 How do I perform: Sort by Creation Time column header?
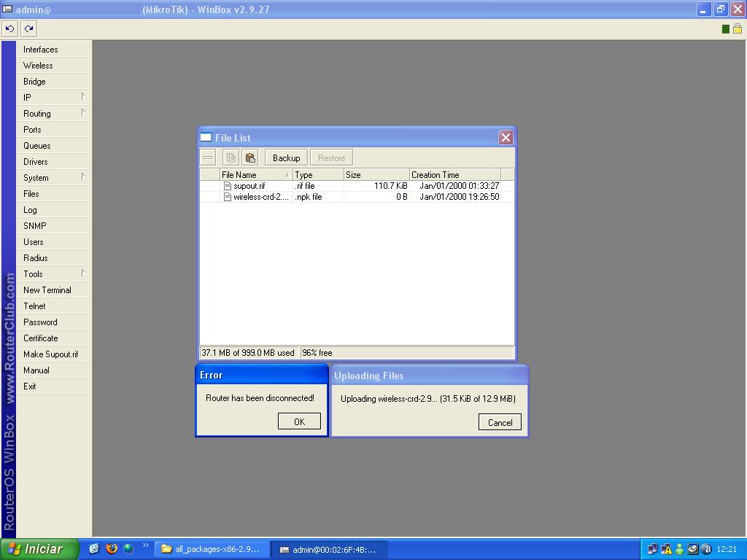[455, 174]
